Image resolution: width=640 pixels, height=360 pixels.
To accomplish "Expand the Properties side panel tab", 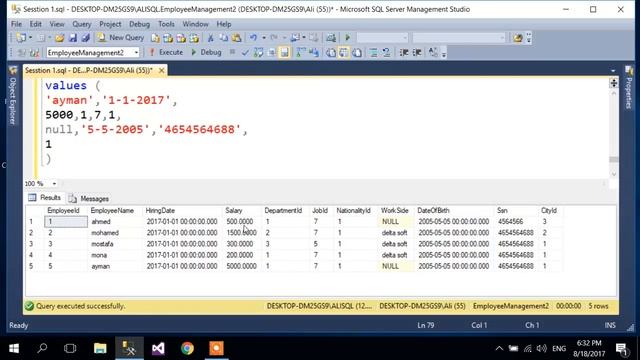I will coord(629,88).
